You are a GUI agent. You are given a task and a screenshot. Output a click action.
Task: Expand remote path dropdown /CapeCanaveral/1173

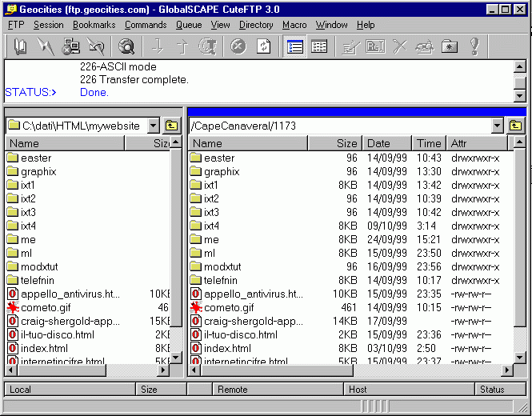point(497,126)
